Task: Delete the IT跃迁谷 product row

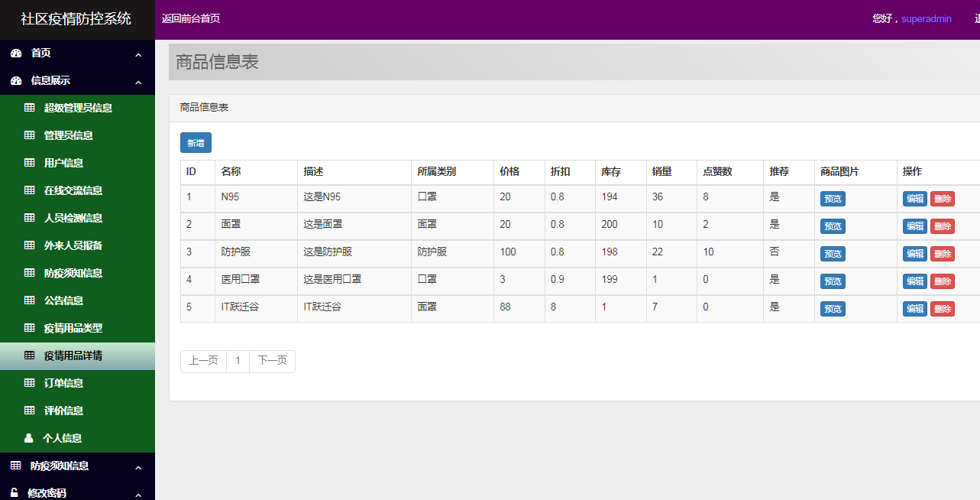Action: [x=943, y=309]
